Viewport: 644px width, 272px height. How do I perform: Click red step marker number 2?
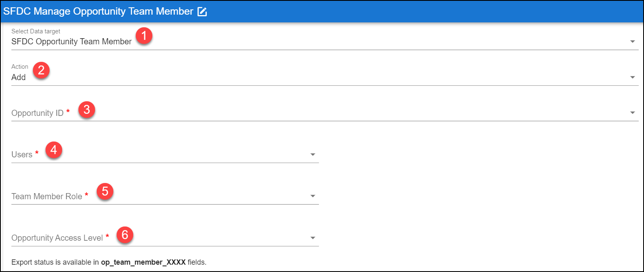pos(41,70)
